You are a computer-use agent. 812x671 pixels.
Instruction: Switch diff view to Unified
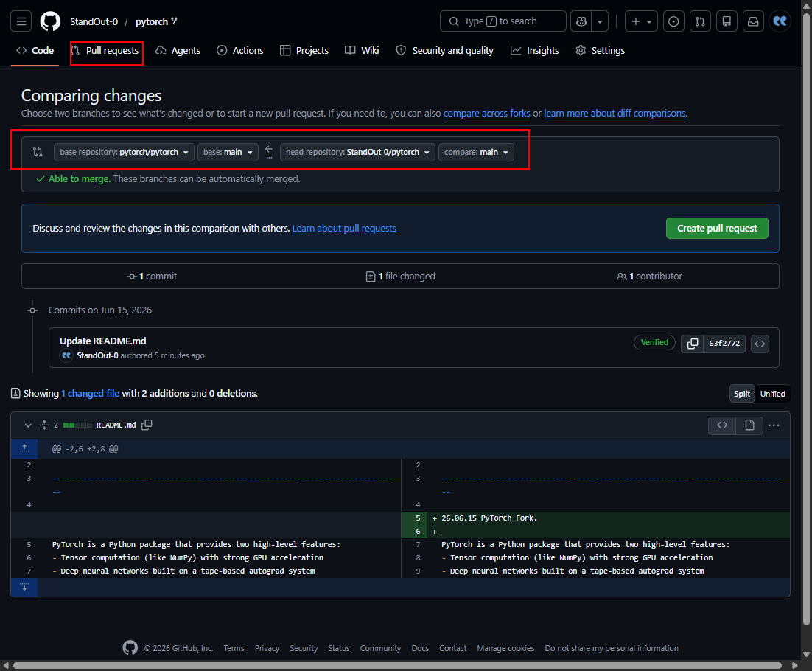pos(772,394)
